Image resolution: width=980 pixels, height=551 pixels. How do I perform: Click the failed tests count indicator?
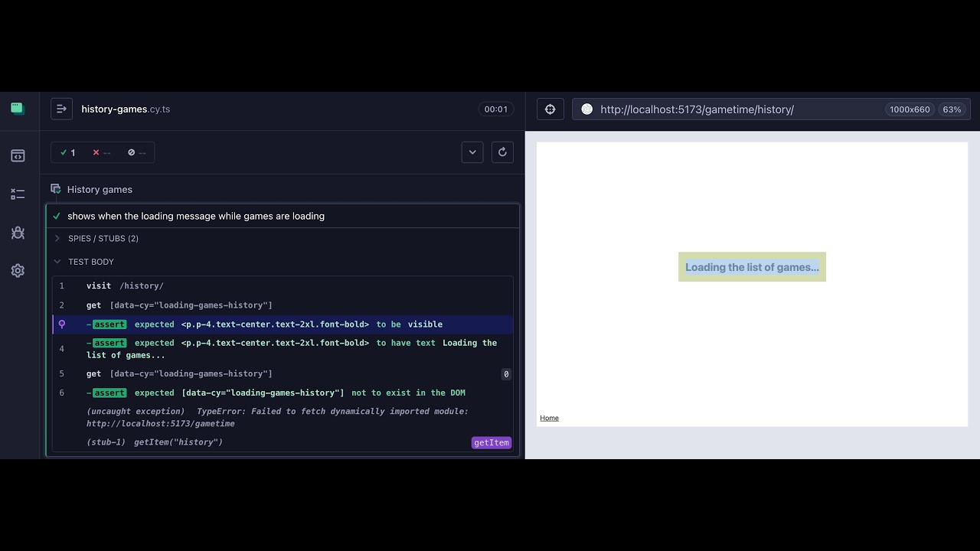(102, 153)
